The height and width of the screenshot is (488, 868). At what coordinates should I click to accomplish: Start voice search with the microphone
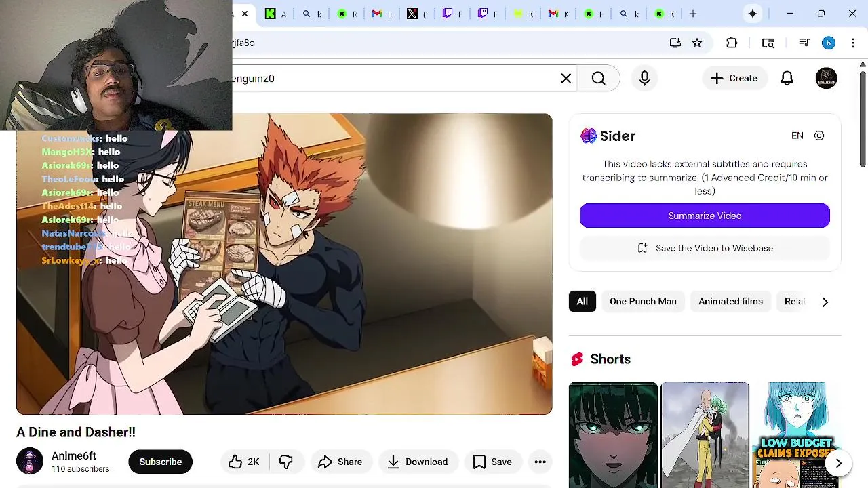click(644, 78)
